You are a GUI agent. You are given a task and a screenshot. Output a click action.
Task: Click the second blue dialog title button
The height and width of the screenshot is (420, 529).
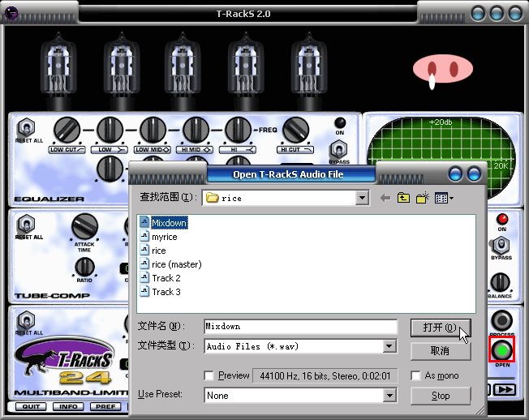tap(474, 174)
